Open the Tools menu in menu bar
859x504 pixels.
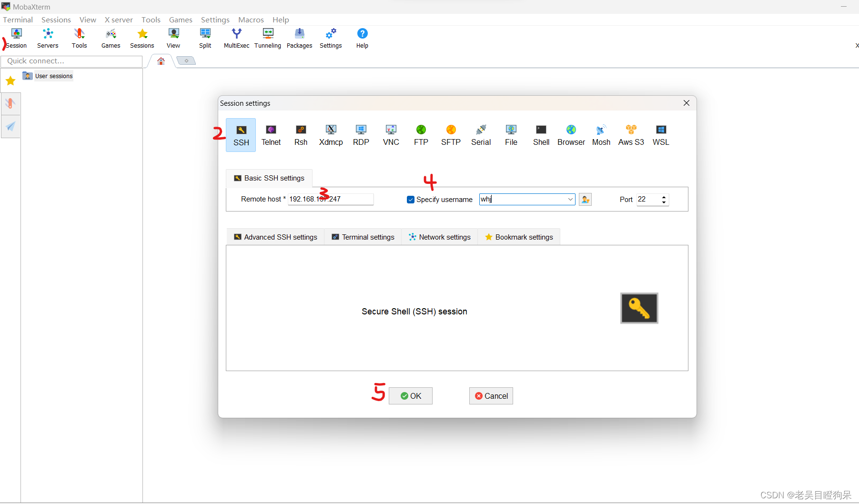[x=151, y=20]
